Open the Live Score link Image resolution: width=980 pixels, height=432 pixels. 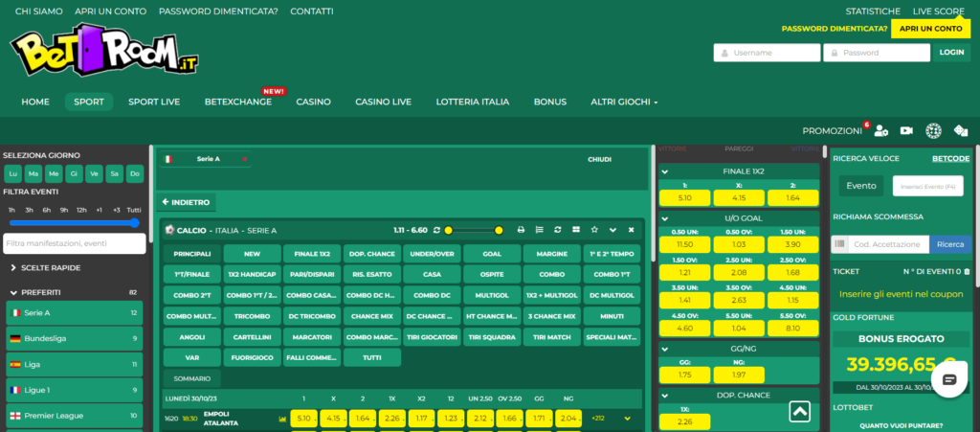tap(938, 11)
